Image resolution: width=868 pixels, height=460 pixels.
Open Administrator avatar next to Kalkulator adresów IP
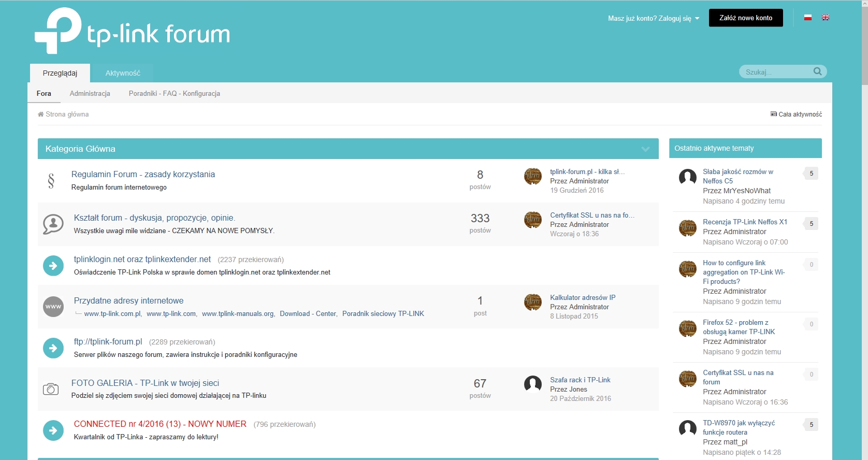533,302
